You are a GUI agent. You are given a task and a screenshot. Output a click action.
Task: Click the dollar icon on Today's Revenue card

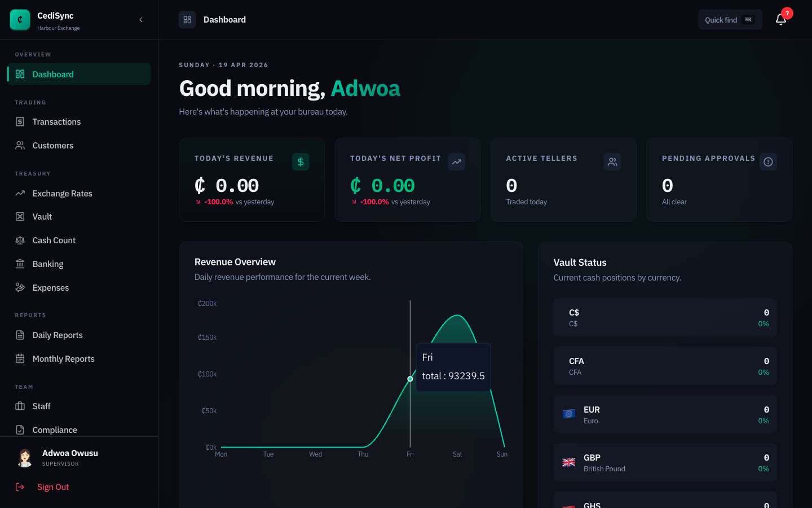pyautogui.click(x=301, y=161)
